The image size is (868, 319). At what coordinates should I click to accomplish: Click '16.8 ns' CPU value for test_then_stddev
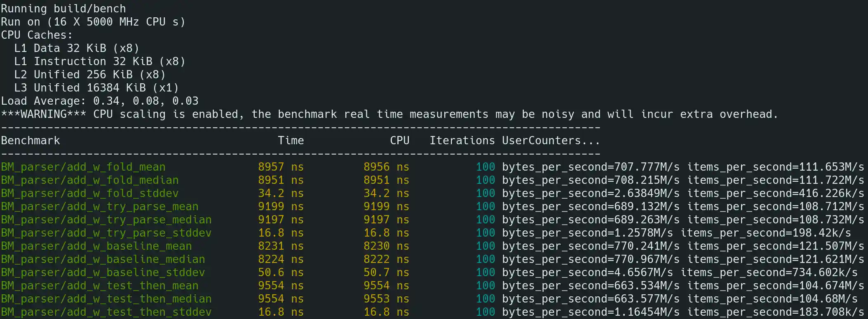387,312
